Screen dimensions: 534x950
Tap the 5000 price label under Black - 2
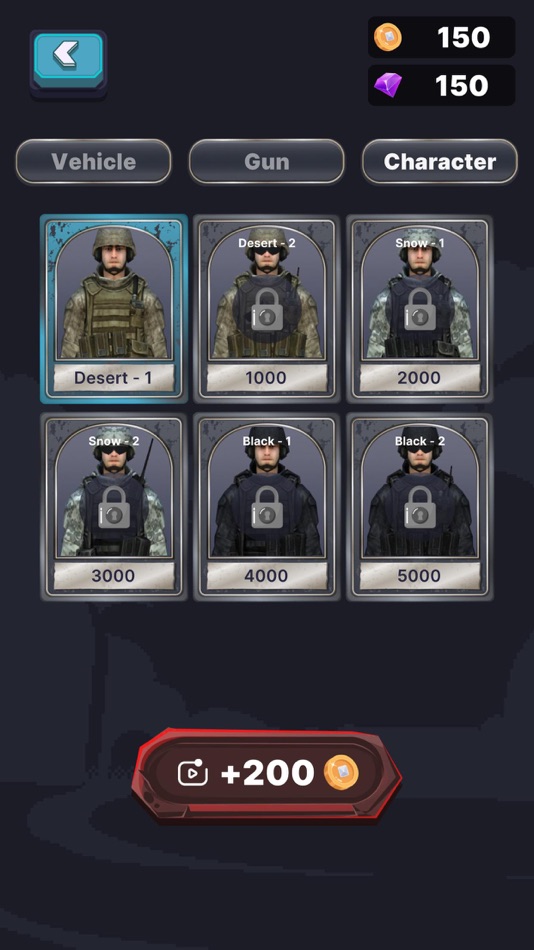click(419, 576)
